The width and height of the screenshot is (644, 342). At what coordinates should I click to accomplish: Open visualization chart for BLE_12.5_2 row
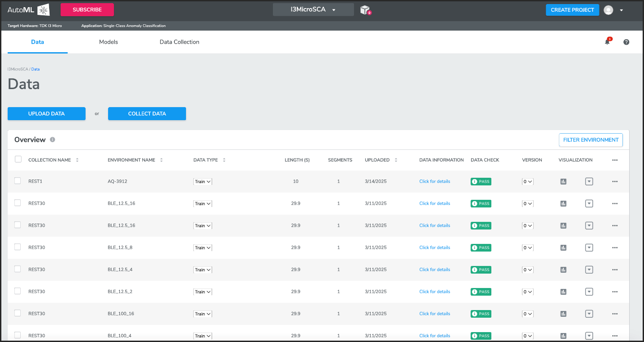(x=563, y=292)
